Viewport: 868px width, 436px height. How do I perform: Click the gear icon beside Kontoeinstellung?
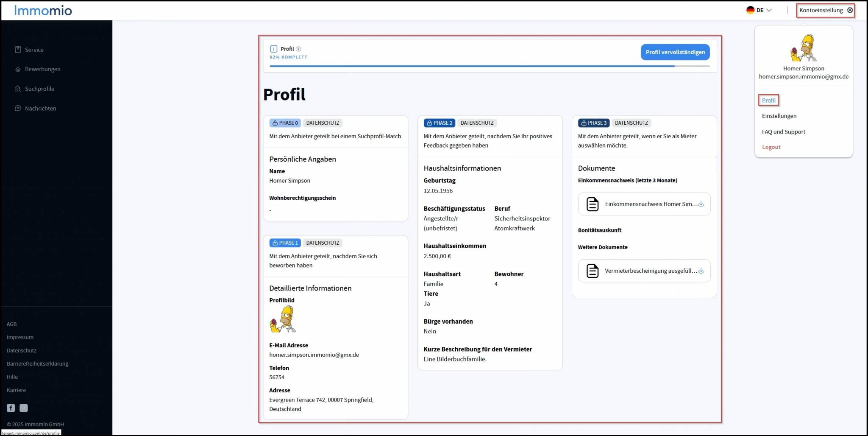[x=850, y=10]
